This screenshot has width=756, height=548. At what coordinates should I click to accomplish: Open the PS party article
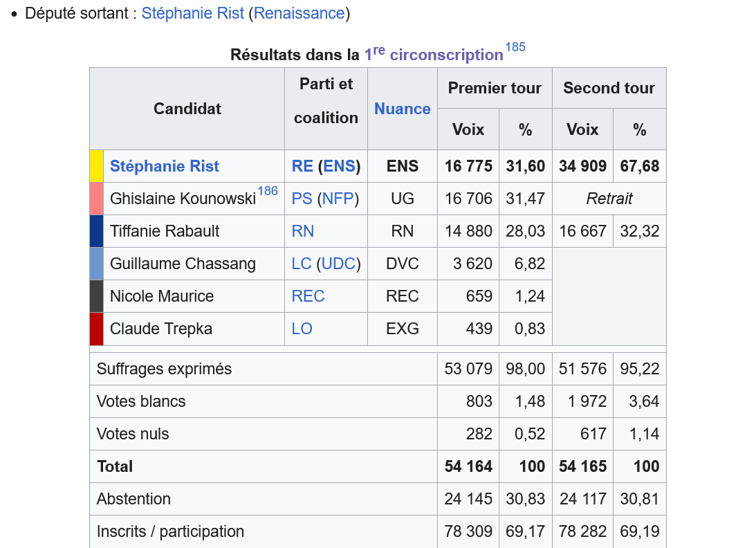click(x=302, y=199)
